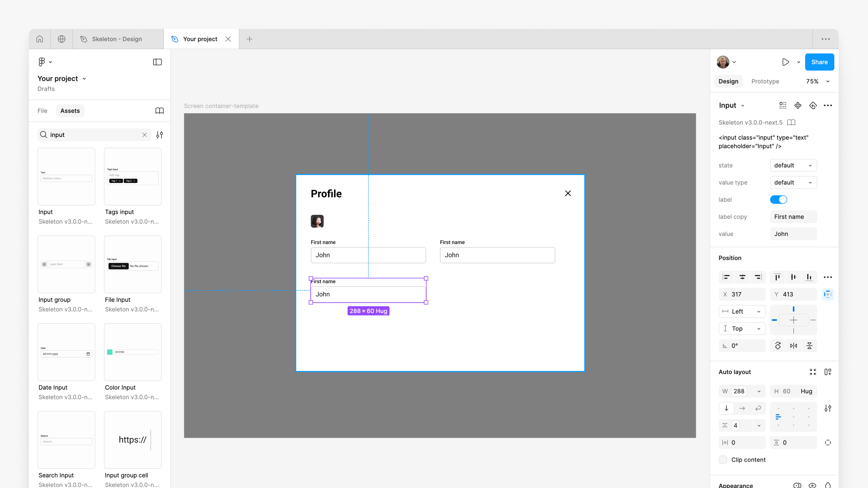Open the state default dropdown

click(793, 165)
